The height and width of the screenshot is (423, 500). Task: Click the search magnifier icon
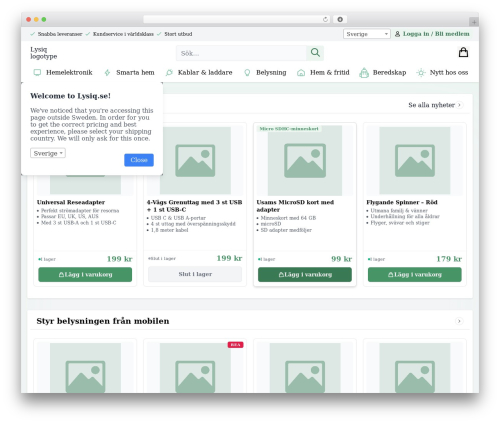tap(315, 53)
